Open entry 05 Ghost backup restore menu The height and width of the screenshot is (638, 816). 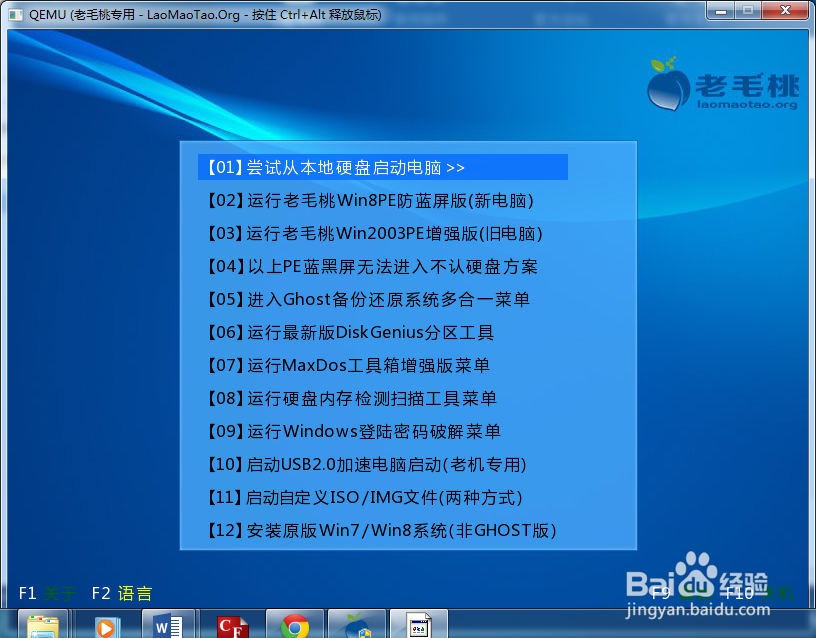point(368,300)
